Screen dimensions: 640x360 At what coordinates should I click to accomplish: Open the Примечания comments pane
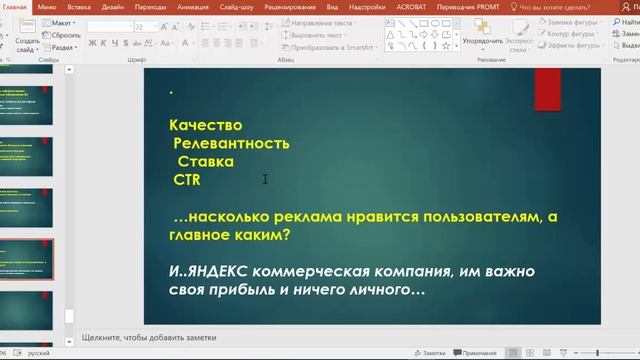click(475, 353)
